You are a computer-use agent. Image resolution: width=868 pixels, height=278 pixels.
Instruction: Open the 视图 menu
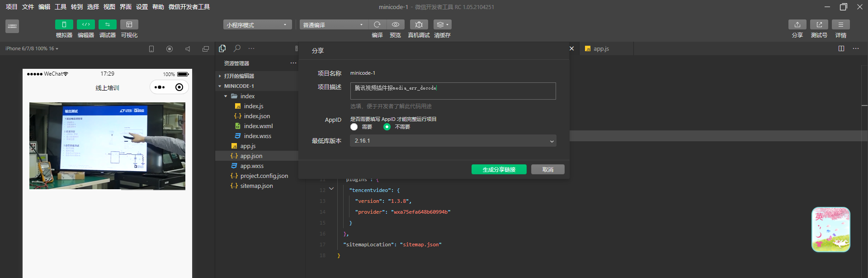click(109, 7)
